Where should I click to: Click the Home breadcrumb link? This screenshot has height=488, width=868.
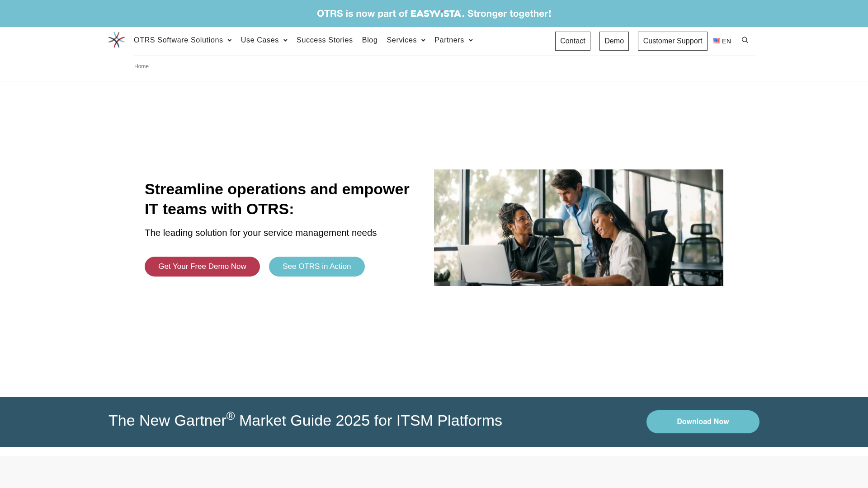coord(141,66)
